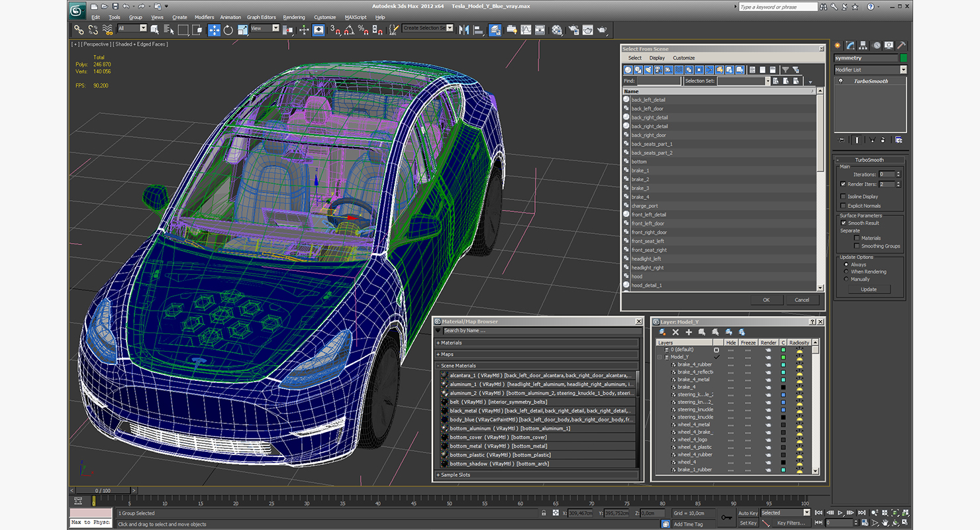Open the Modifier List dropdown
980x530 pixels.
870,70
